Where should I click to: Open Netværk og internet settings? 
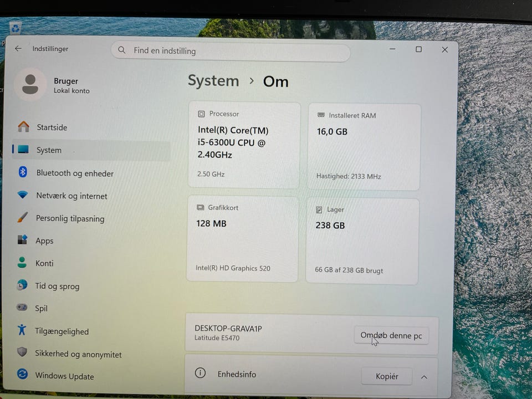[90, 196]
